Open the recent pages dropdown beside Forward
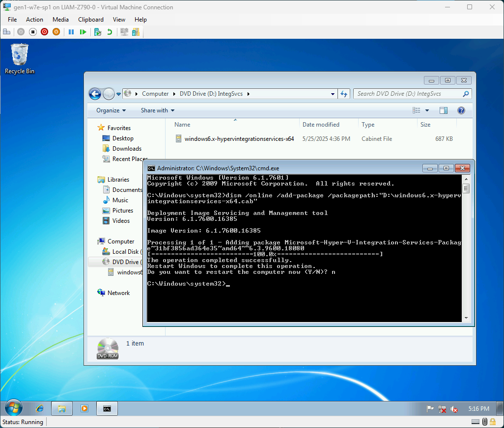Image resolution: width=504 pixels, height=428 pixels. tap(118, 94)
